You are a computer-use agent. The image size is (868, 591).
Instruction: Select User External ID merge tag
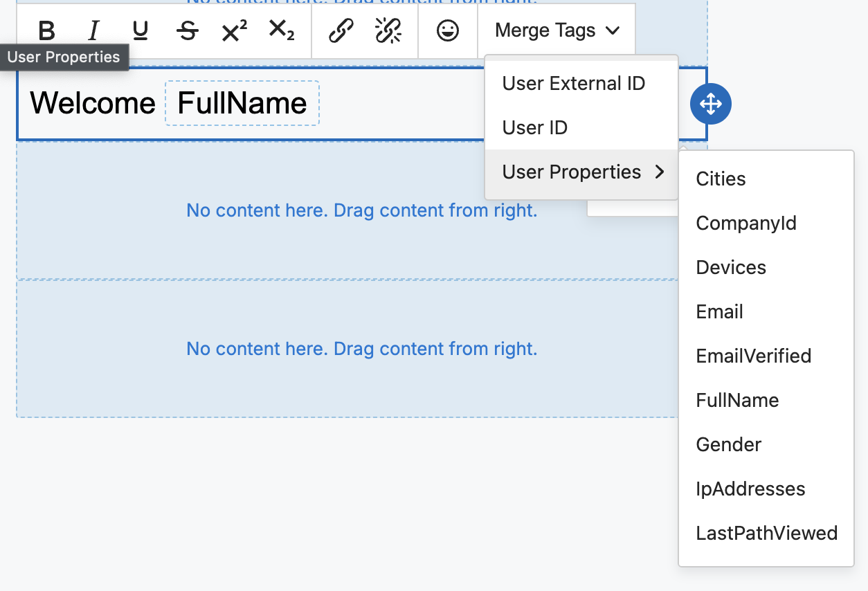573,84
